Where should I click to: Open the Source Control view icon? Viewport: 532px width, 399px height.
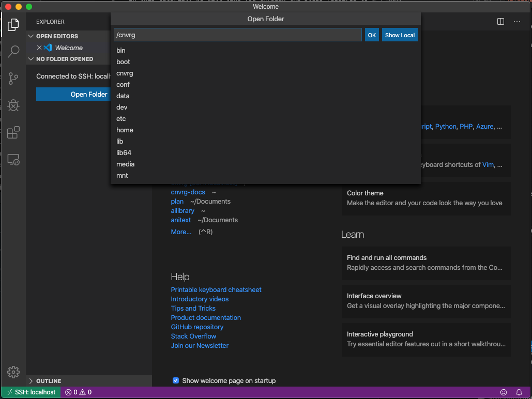tap(13, 79)
